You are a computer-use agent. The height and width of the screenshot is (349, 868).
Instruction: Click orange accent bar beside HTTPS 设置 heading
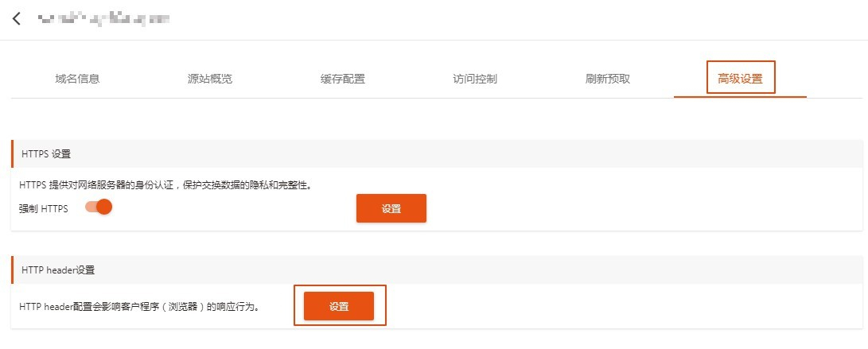click(12, 153)
